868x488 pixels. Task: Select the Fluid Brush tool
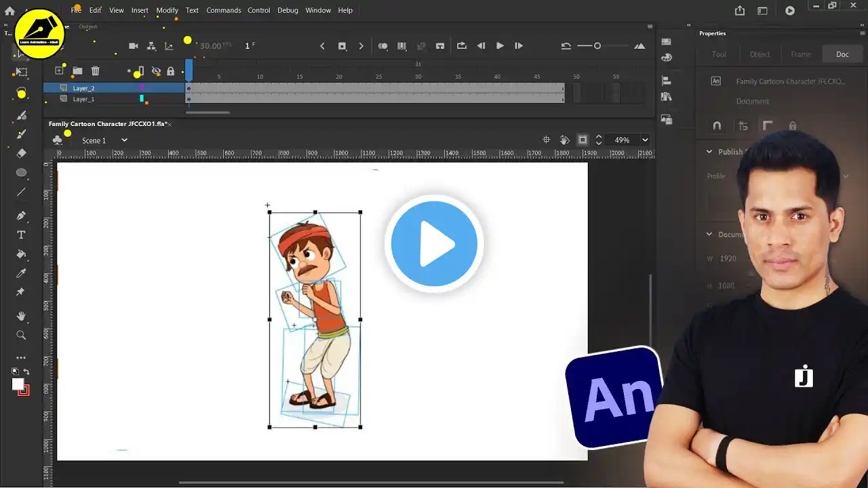coord(21,115)
